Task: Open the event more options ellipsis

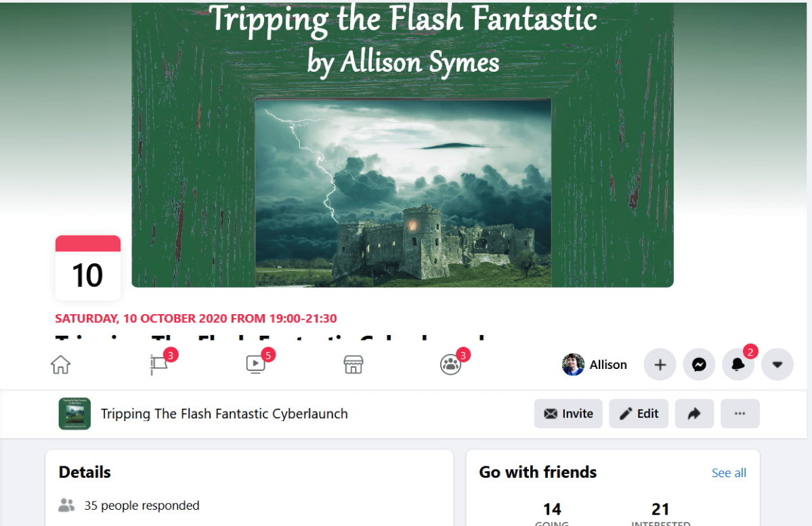Action: coord(740,413)
